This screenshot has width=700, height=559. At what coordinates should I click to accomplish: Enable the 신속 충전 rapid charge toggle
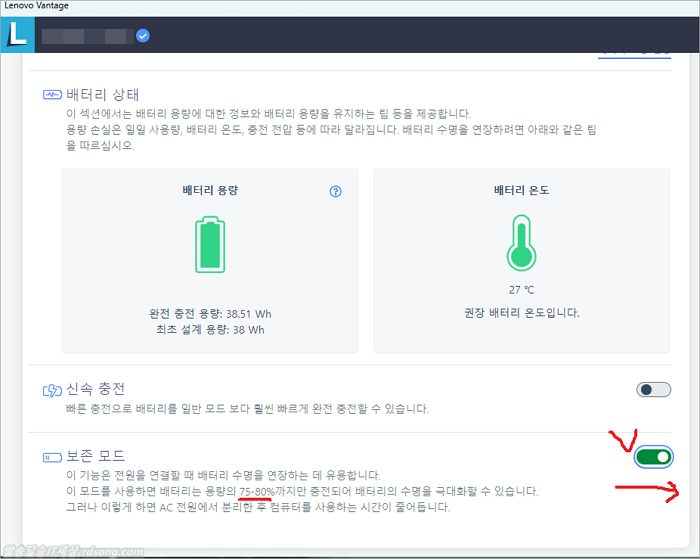point(654,390)
